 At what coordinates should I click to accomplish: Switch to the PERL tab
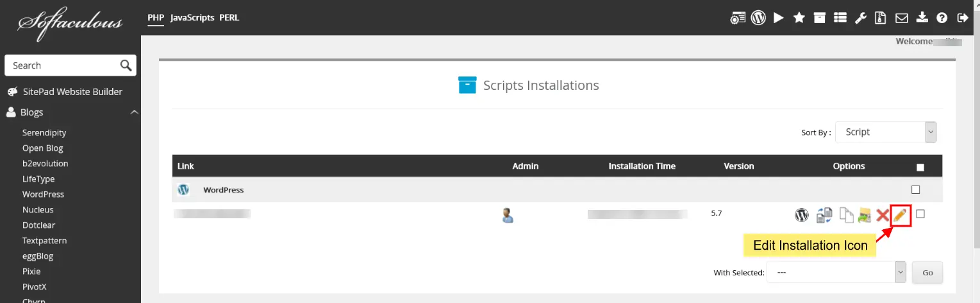(229, 18)
